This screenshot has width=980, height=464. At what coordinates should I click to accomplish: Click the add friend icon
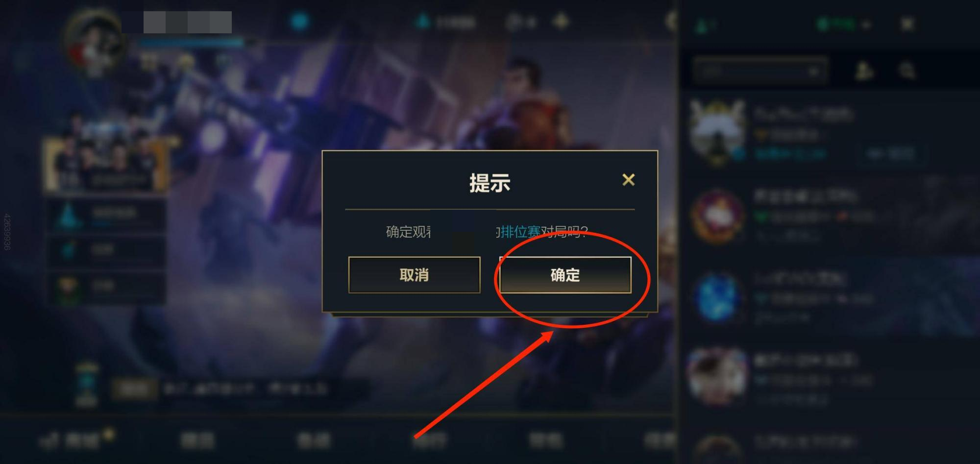click(864, 71)
